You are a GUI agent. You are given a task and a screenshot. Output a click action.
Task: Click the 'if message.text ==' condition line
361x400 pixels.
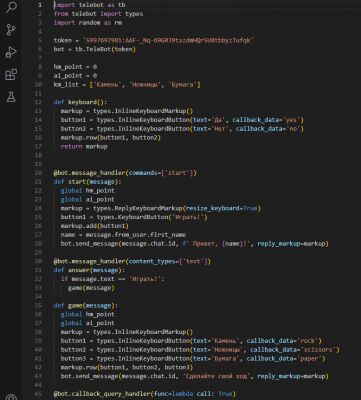pos(113,279)
